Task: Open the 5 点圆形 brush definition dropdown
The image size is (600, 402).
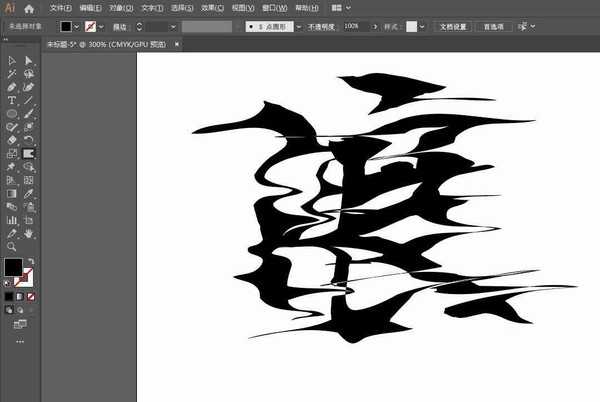Action: click(x=295, y=26)
